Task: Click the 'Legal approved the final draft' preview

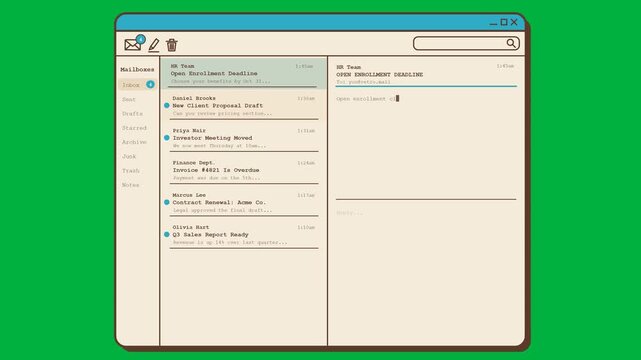Action: 222,210
